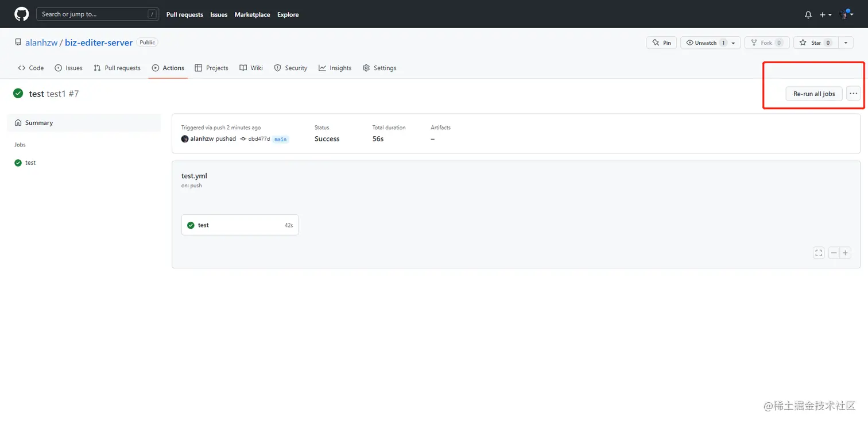Click the main branch label
The width and height of the screenshot is (868, 424).
point(280,139)
